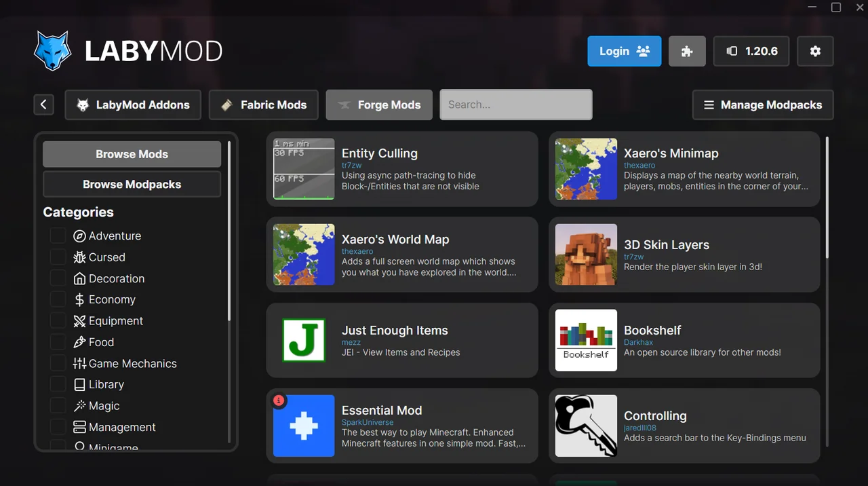Click the Cursed bug icon
Screen dimensions: 868x486
[x=79, y=257]
